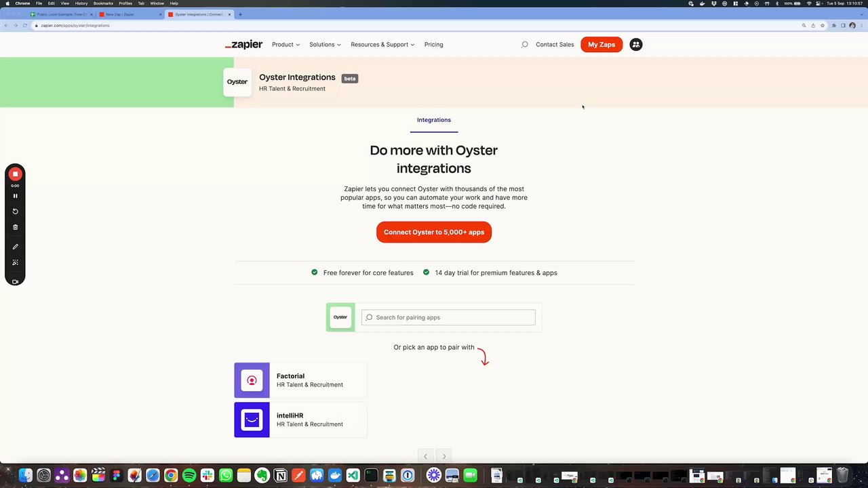Open Trash in the dock
Image resolution: width=868 pixels, height=488 pixels.
tap(842, 476)
